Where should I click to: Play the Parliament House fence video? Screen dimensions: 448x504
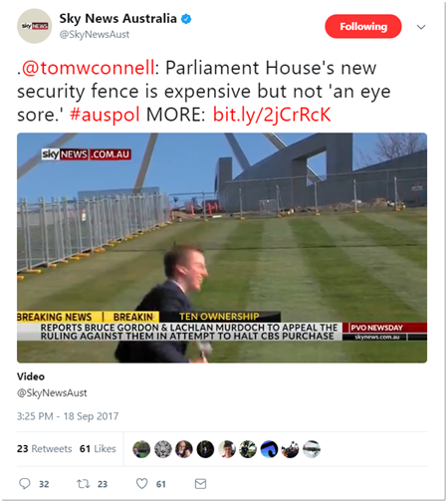(x=222, y=248)
